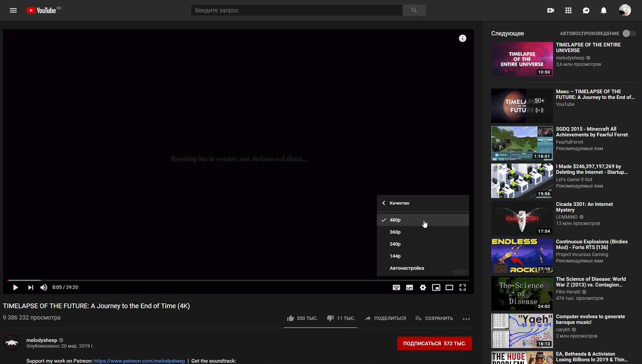This screenshot has width=642, height=364.
Task: Open the YouTube apps grid
Action: coord(568,10)
